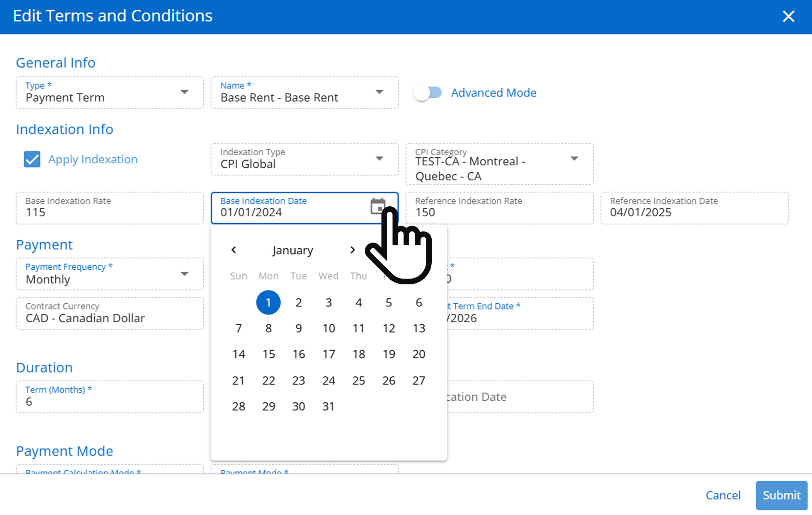Expand the Type dropdown
The height and width of the screenshot is (515, 812).
(184, 92)
